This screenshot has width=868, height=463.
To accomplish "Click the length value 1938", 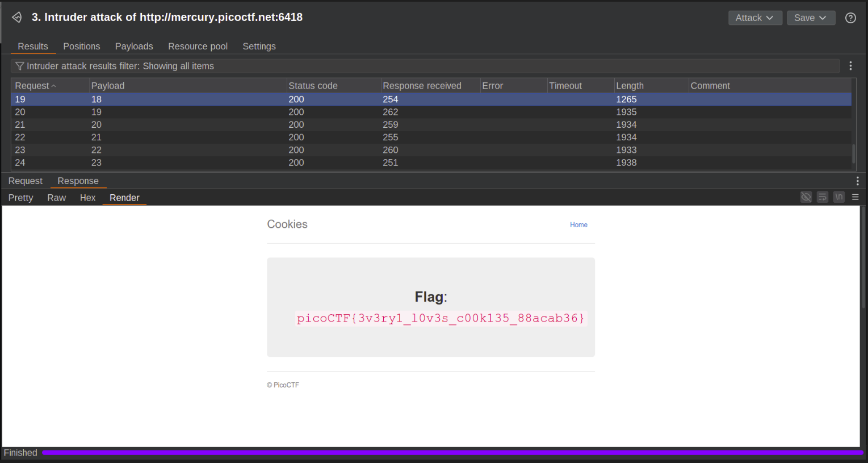I will (626, 162).
